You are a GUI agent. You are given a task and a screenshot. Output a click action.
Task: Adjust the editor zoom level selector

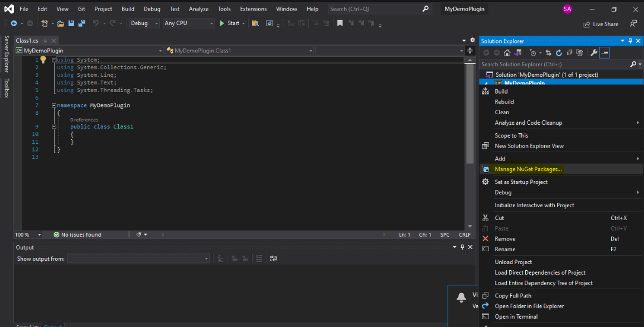pos(27,235)
